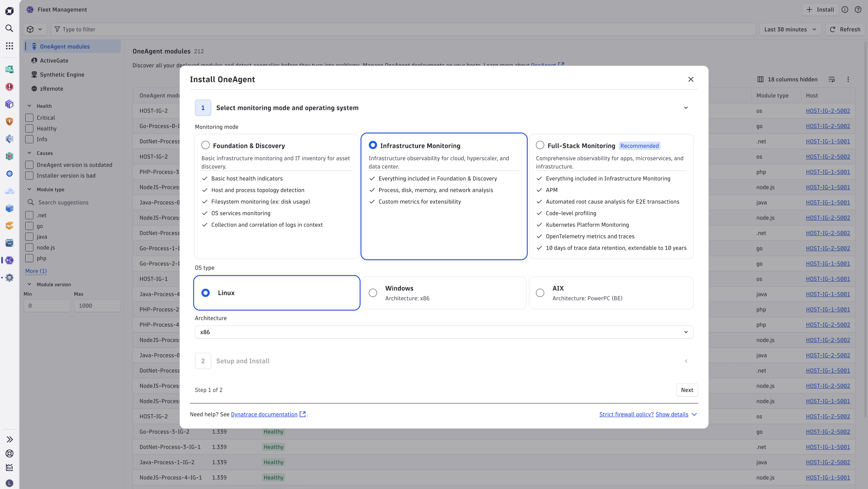Close the Install OneAgent dialog
The width and height of the screenshot is (868, 489).
click(x=691, y=79)
